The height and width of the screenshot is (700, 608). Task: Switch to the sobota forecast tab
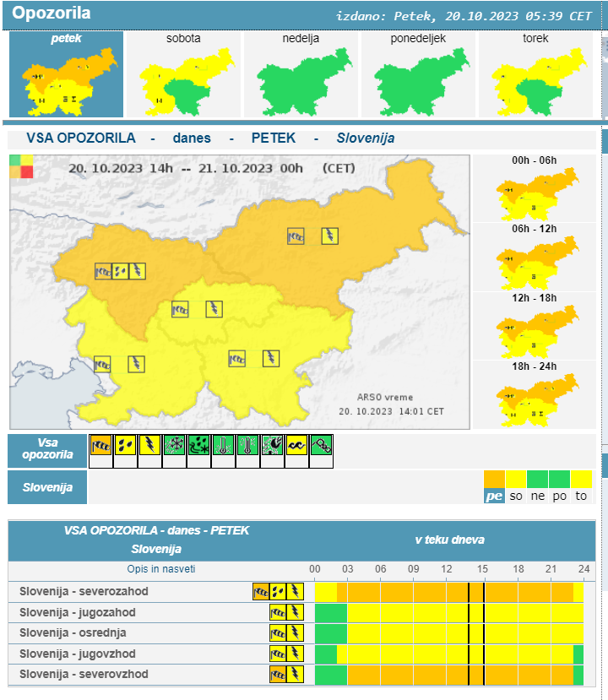[x=184, y=74]
